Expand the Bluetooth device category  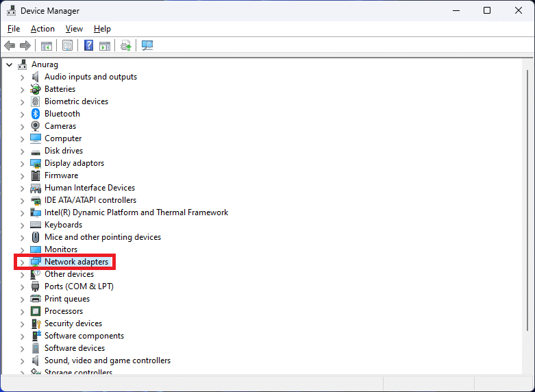(x=22, y=114)
